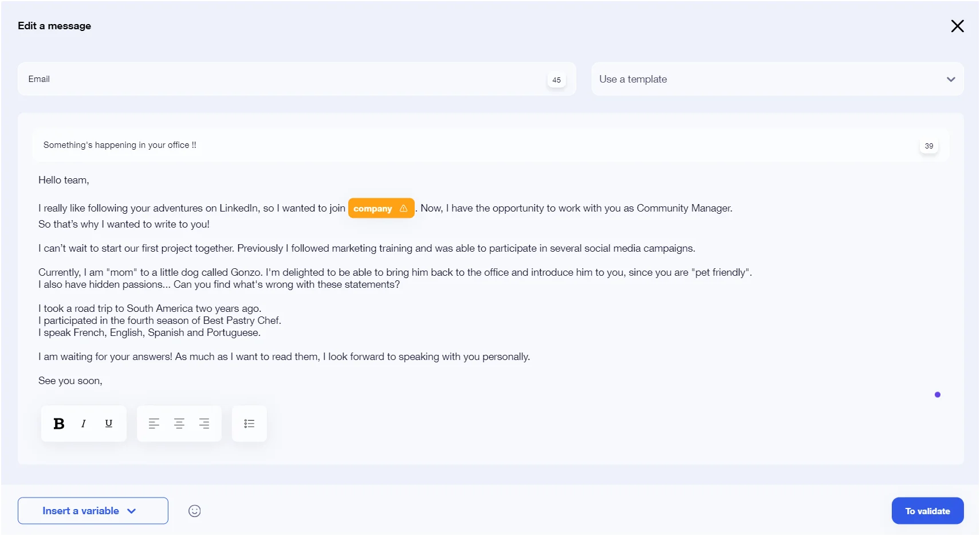Toggle bold formatting
Image resolution: width=980 pixels, height=536 pixels.
(58, 424)
